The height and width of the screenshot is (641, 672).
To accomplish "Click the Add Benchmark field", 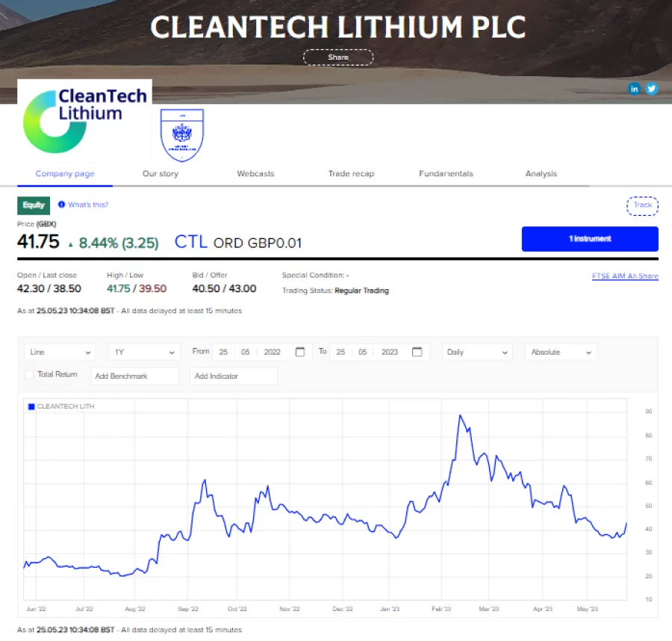I will click(x=134, y=376).
